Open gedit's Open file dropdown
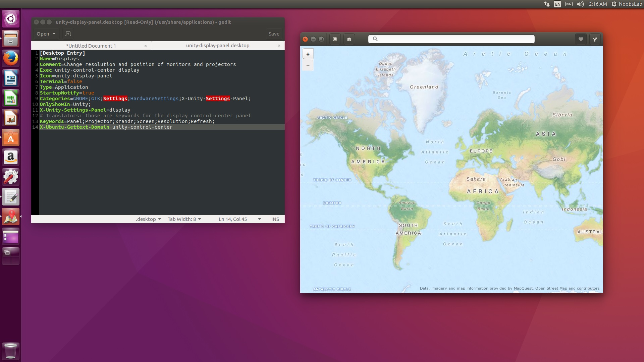The image size is (644, 362). click(x=46, y=34)
